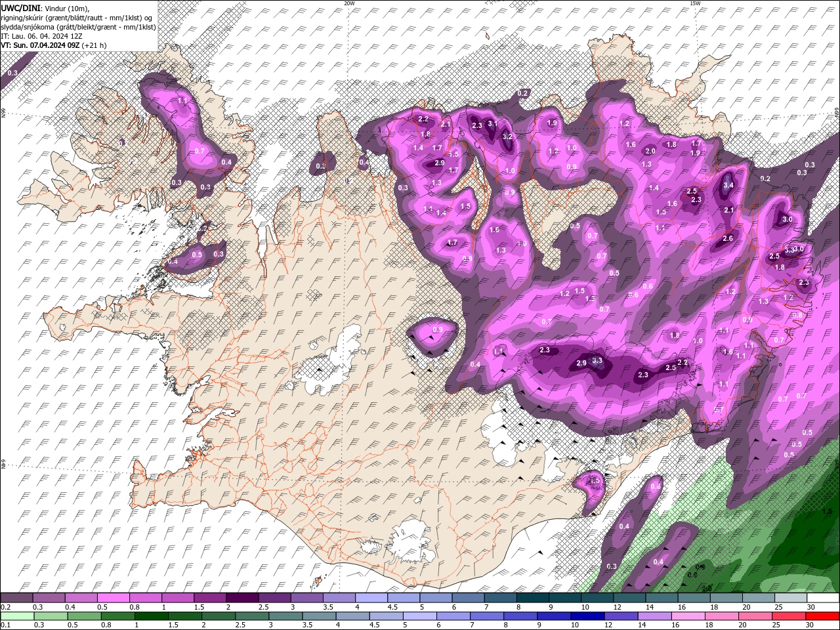Viewport: 840px width, 630px height.
Task: Click the 'UWC/DINI: Vindur (10m),' title line
Action: (45, 8)
